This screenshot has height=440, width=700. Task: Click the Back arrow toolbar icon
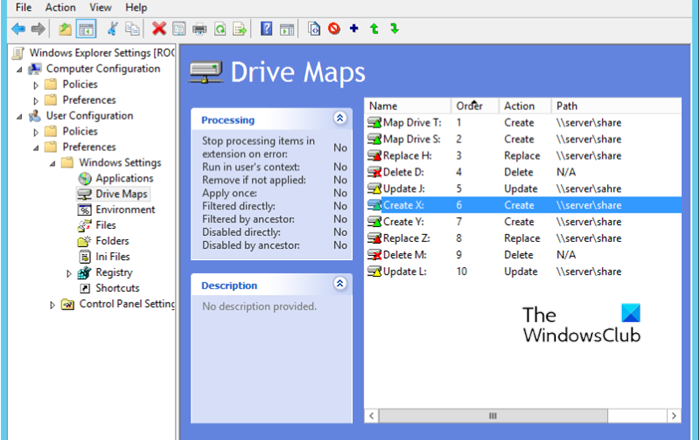[x=18, y=29]
